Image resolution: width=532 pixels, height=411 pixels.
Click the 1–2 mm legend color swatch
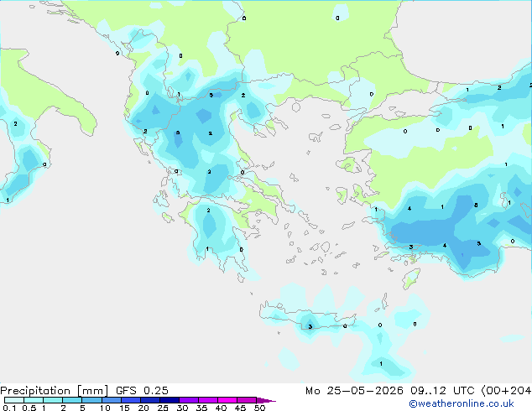53,400
